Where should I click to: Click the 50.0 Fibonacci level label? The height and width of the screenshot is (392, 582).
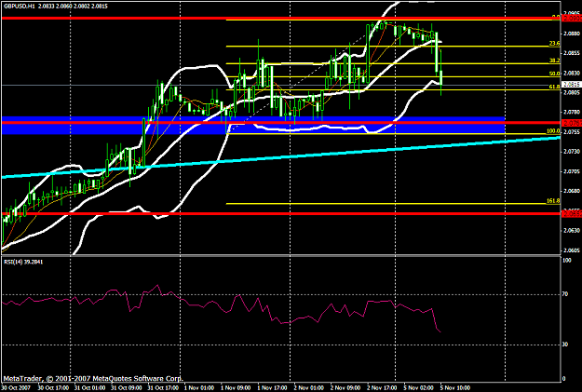[x=554, y=74]
